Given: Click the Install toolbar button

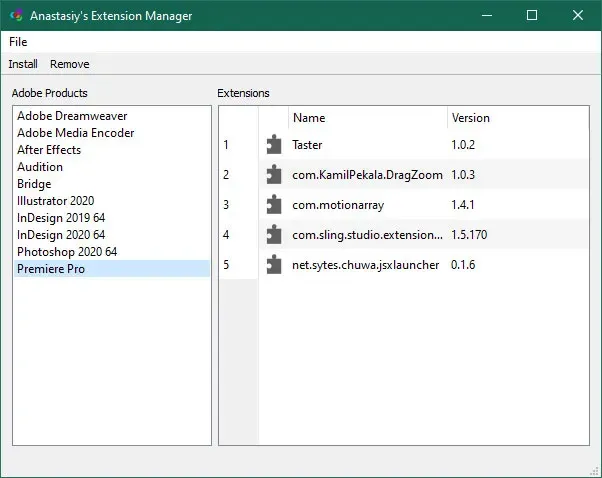Looking at the screenshot, I should pos(23,64).
